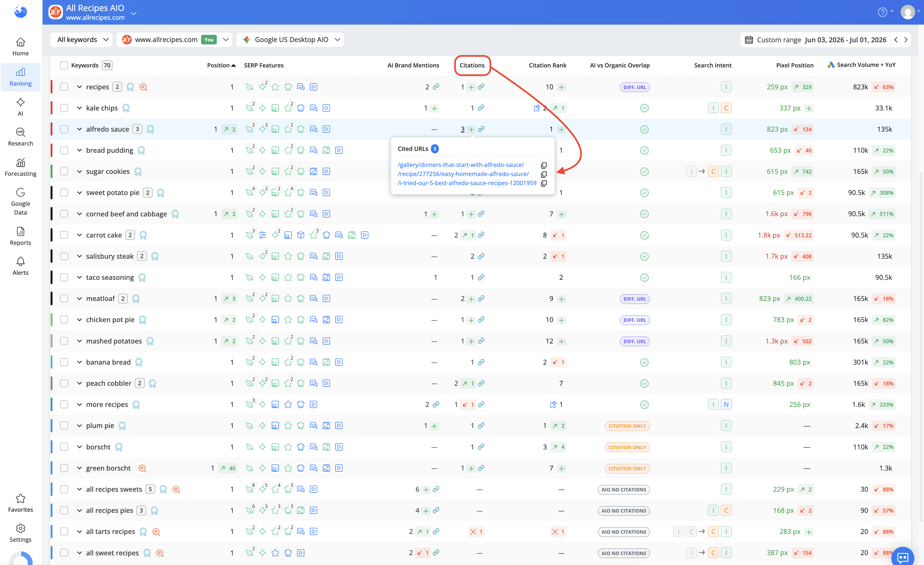This screenshot has width=924, height=565.
Task: Go to next date range arrow
Action: point(906,40)
